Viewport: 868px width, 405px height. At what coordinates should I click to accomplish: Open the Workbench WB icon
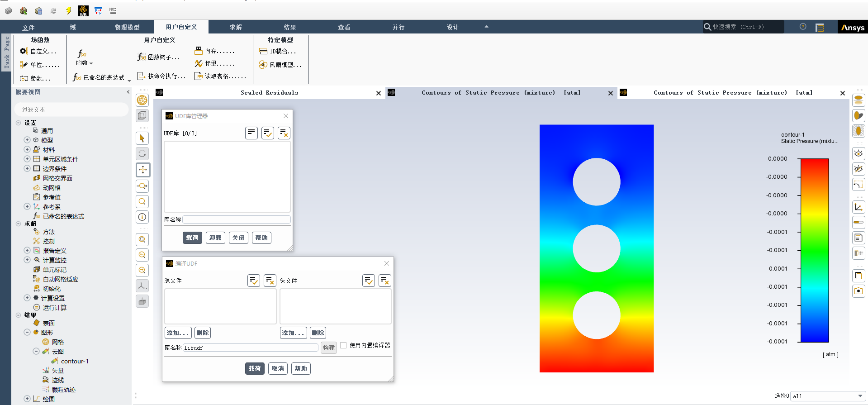pos(83,10)
